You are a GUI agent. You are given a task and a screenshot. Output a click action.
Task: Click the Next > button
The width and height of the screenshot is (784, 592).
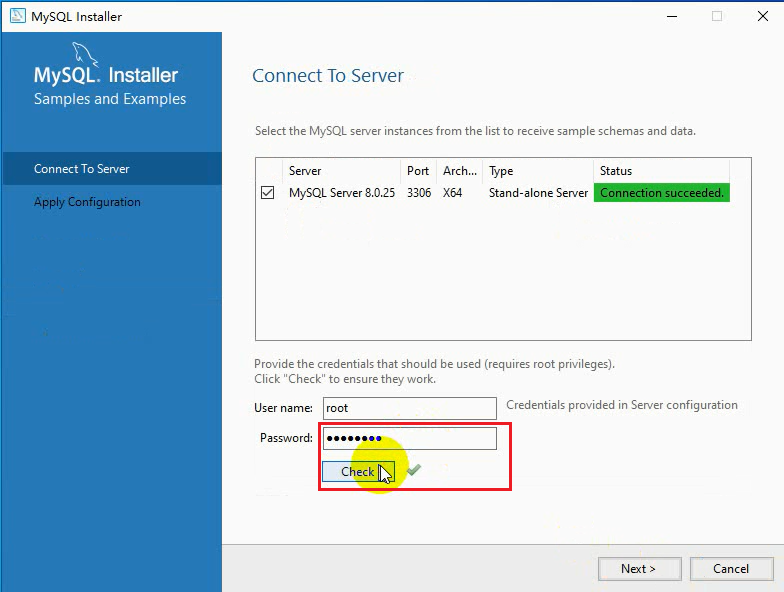(x=640, y=569)
